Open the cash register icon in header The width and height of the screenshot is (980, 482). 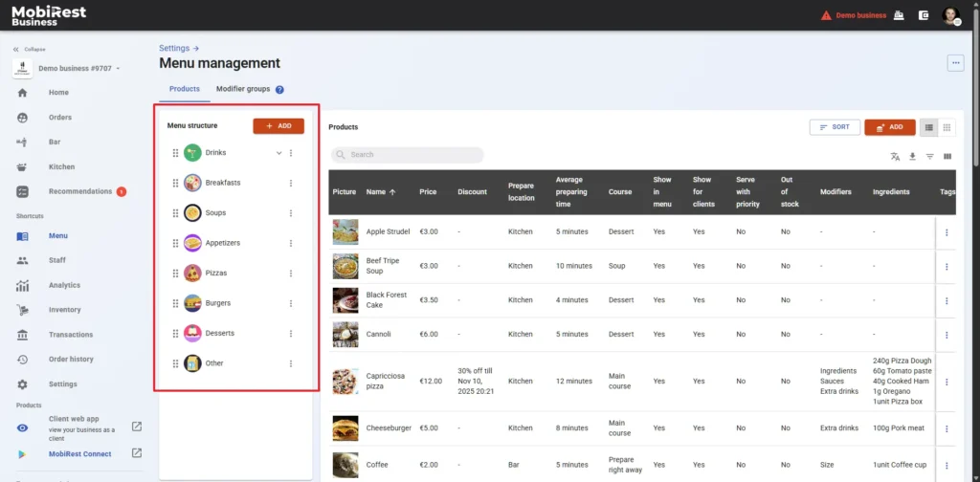[x=899, y=15]
